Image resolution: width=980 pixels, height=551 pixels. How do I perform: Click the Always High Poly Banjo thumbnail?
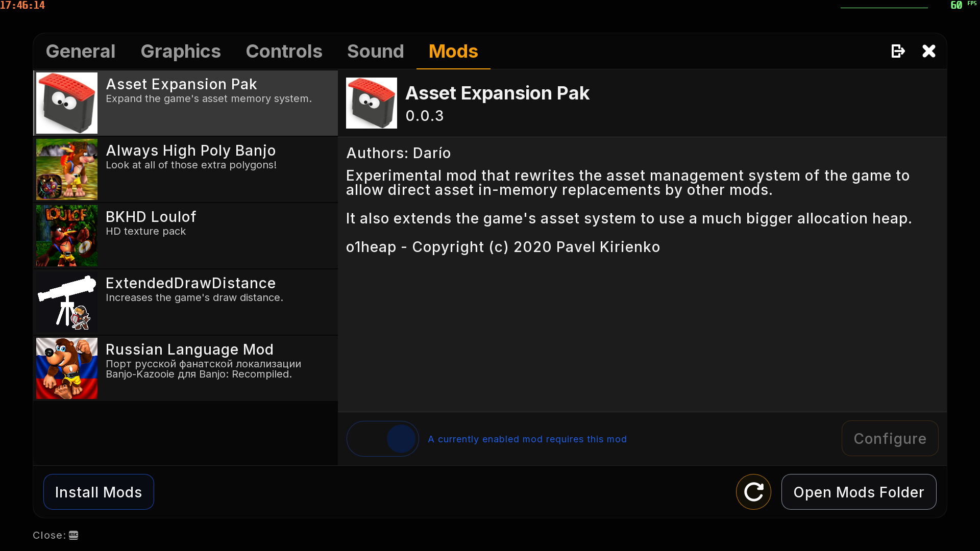tap(67, 169)
